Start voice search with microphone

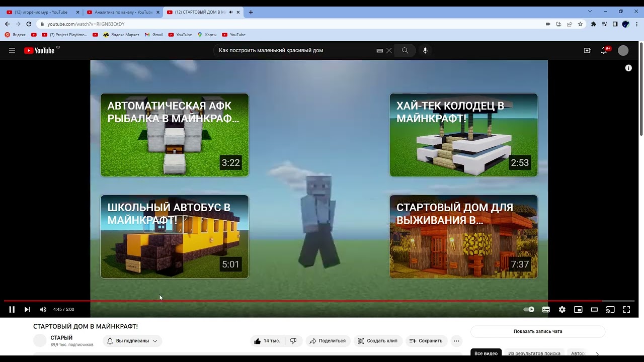pyautogui.click(x=425, y=50)
